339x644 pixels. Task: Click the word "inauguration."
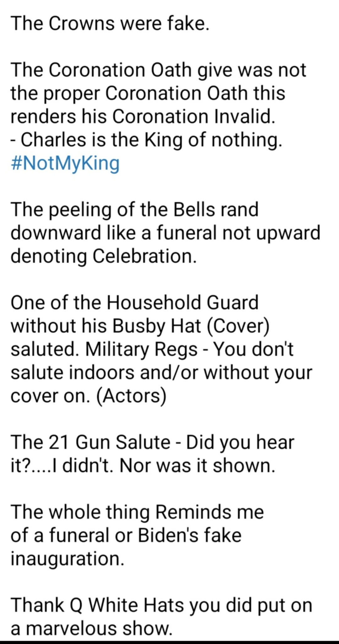[x=67, y=558]
